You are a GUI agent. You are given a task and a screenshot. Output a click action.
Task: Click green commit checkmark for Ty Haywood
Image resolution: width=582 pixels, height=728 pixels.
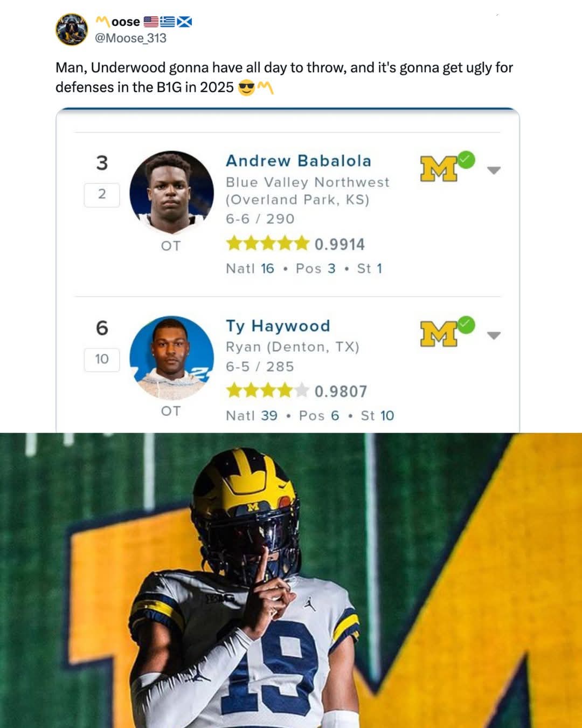(x=467, y=325)
